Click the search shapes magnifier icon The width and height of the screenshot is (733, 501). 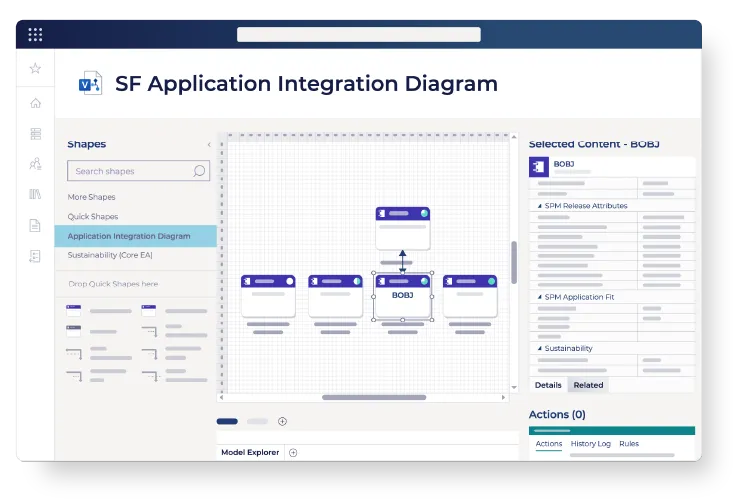pyautogui.click(x=199, y=171)
